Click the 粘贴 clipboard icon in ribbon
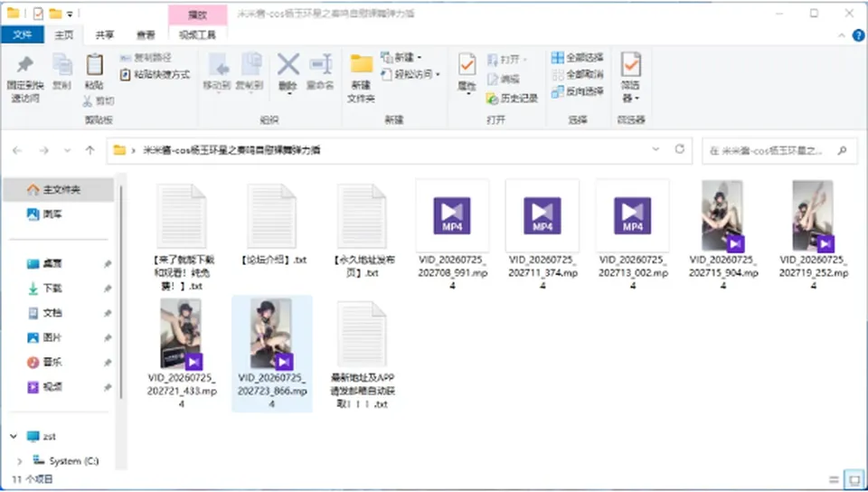Image resolution: width=868 pixels, height=492 pixels. click(x=94, y=65)
